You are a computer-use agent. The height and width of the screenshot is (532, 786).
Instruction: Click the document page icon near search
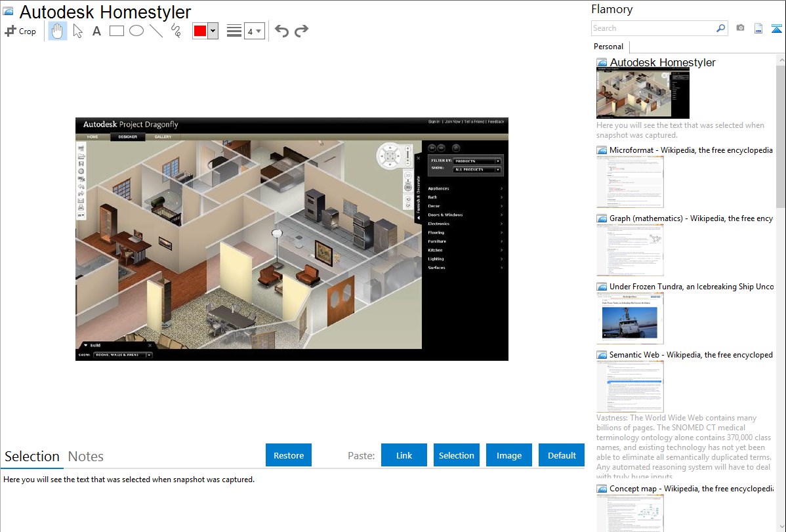pyautogui.click(x=758, y=28)
